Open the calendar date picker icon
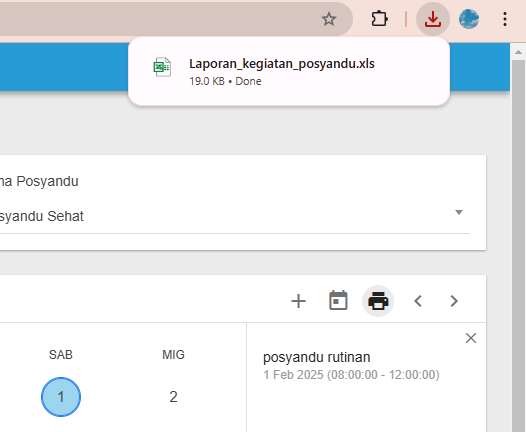 [338, 301]
